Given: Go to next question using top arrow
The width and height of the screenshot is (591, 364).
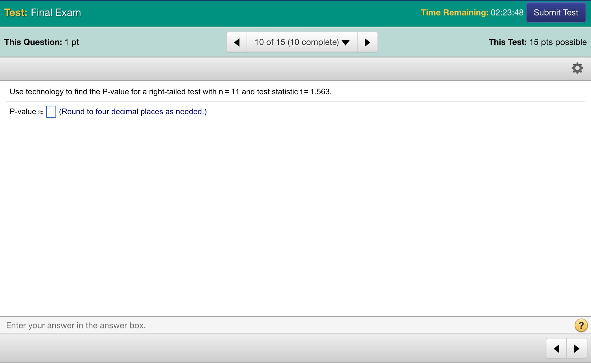Looking at the screenshot, I should (x=367, y=42).
